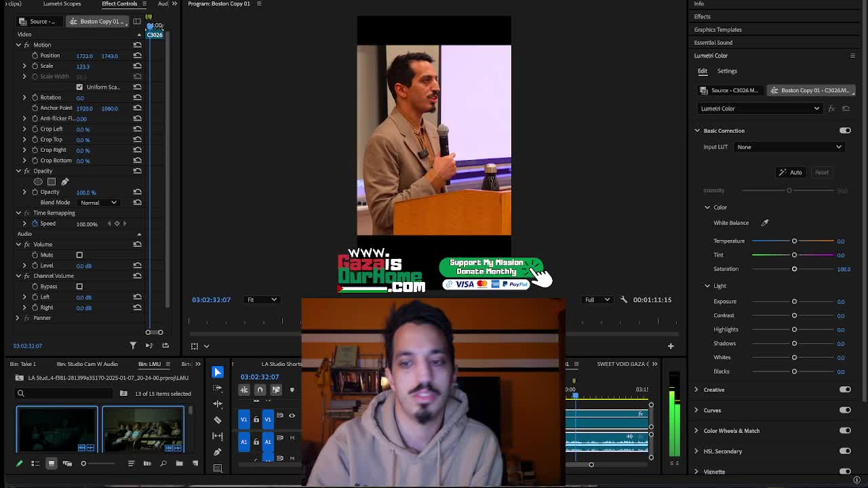Click the nest sequence insert toggle icon

click(244, 390)
